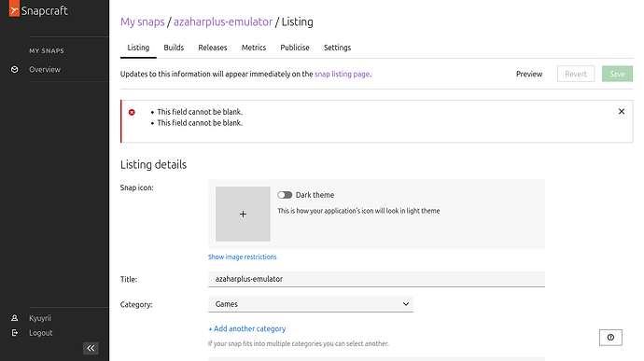
Task: Go to the Metrics tab
Action: [x=254, y=48]
